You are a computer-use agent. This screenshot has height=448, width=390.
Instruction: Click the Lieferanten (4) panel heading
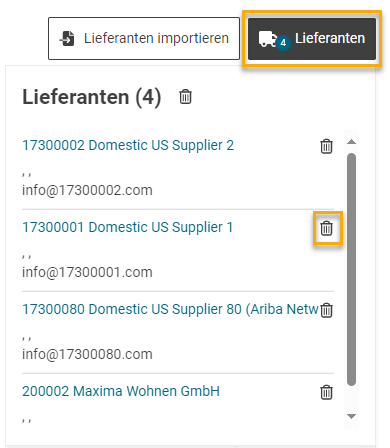coord(92,97)
